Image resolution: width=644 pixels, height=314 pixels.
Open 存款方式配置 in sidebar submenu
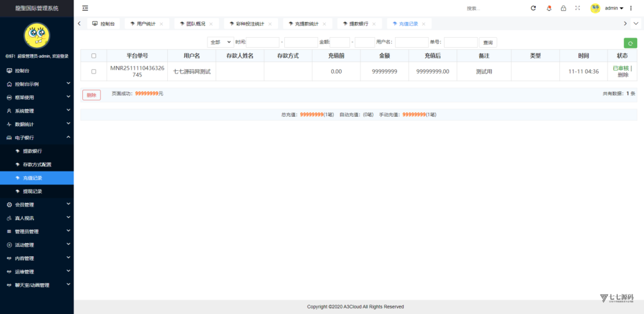click(x=37, y=165)
